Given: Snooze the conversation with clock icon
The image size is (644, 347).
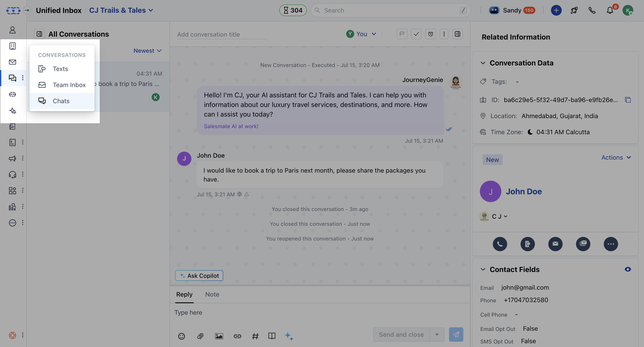Looking at the screenshot, I should click(430, 34).
